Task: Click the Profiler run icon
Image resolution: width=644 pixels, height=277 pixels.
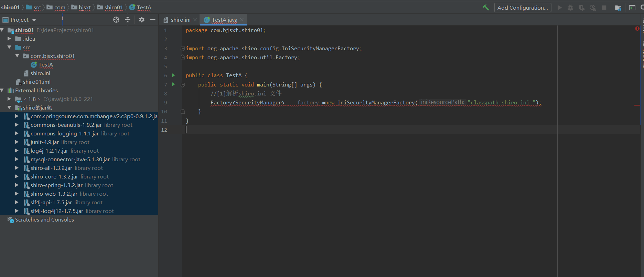Action: [593, 8]
